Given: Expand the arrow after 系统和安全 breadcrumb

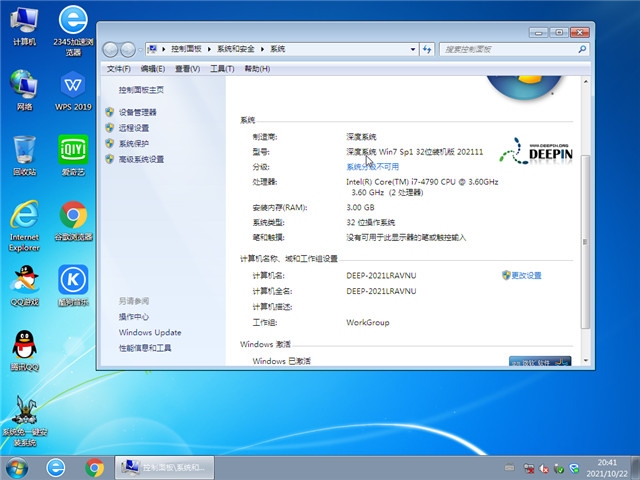Looking at the screenshot, I should pyautogui.click(x=262, y=49).
